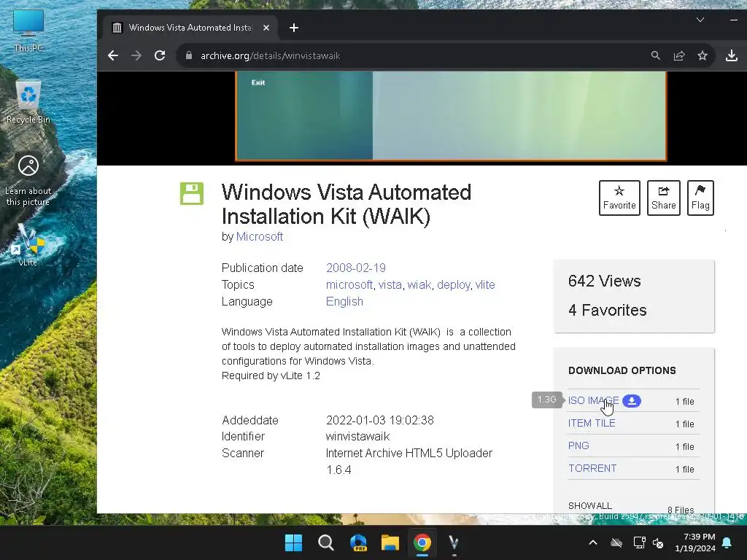Open the vista topic link
This screenshot has width=747, height=560.
pyautogui.click(x=390, y=285)
